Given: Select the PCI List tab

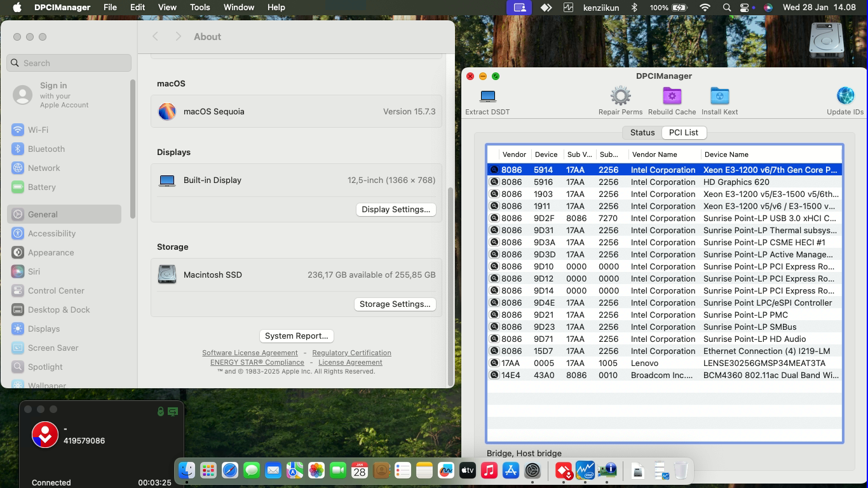Looking at the screenshot, I should pyautogui.click(x=684, y=132).
